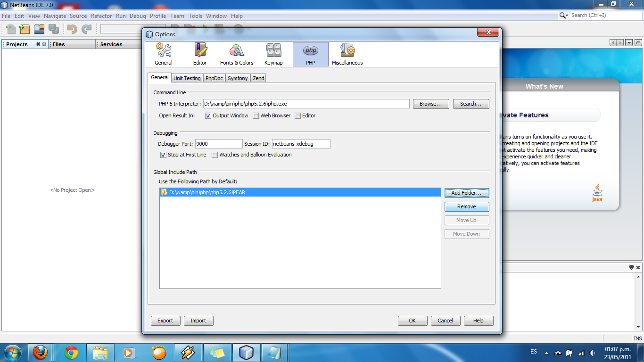Select the PEAR path entry
The width and height of the screenshot is (644, 362).
(301, 192)
